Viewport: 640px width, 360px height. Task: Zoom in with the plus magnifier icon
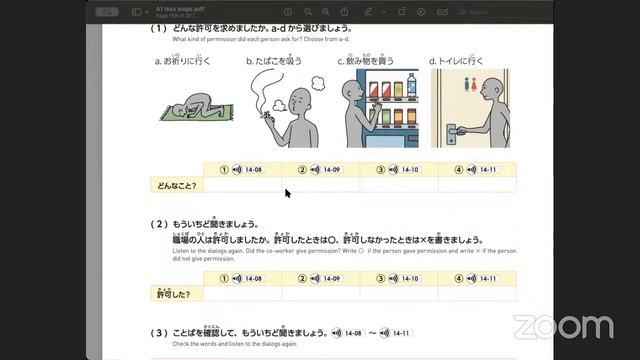pos(325,12)
